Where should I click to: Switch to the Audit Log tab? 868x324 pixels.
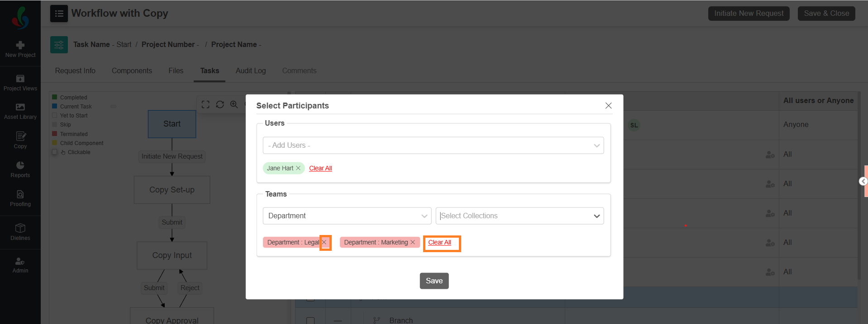(251, 71)
